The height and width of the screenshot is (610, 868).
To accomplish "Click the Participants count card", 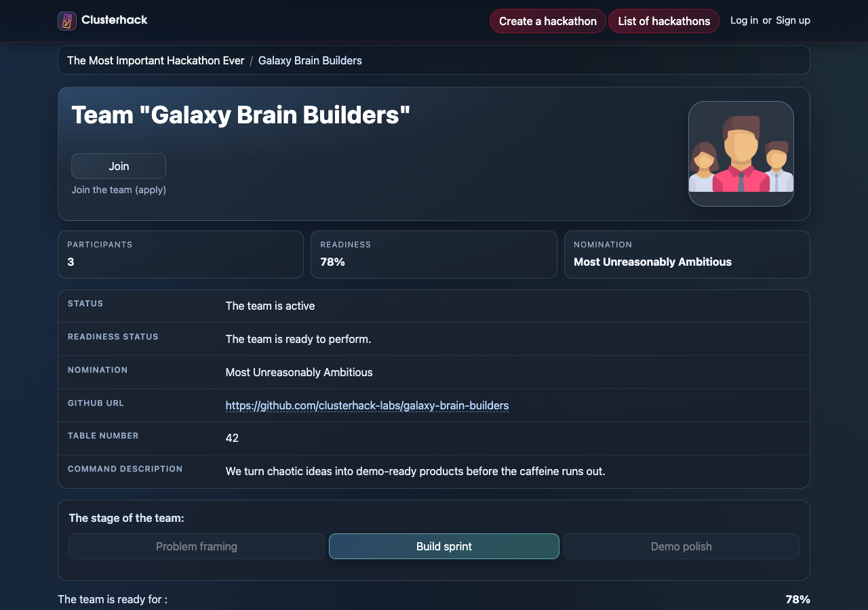I will pos(180,254).
